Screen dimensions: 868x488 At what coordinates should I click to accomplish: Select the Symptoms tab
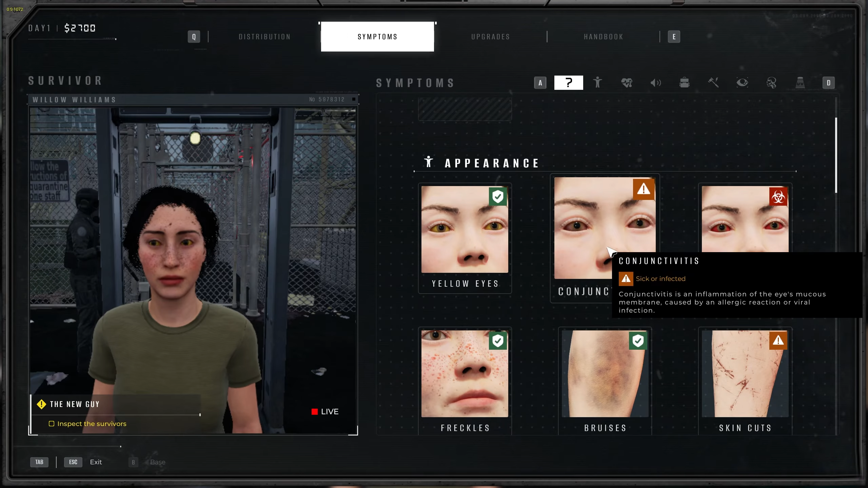(377, 37)
